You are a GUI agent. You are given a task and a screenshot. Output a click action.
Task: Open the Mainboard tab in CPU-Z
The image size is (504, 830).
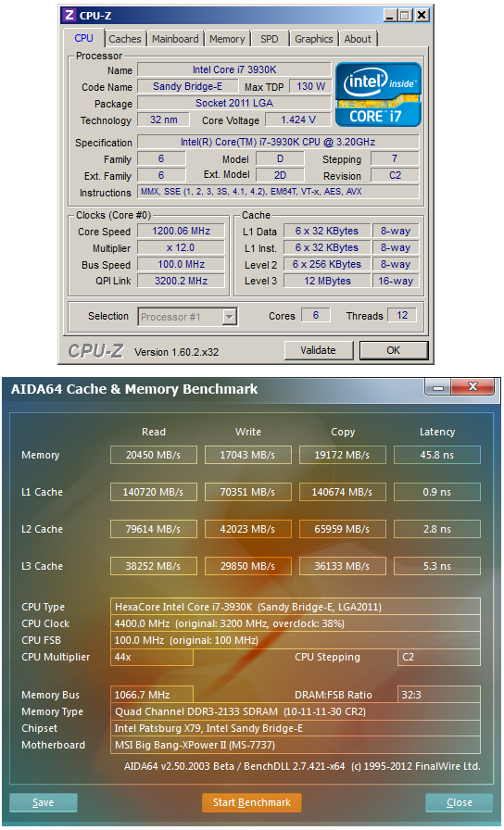[x=175, y=39]
